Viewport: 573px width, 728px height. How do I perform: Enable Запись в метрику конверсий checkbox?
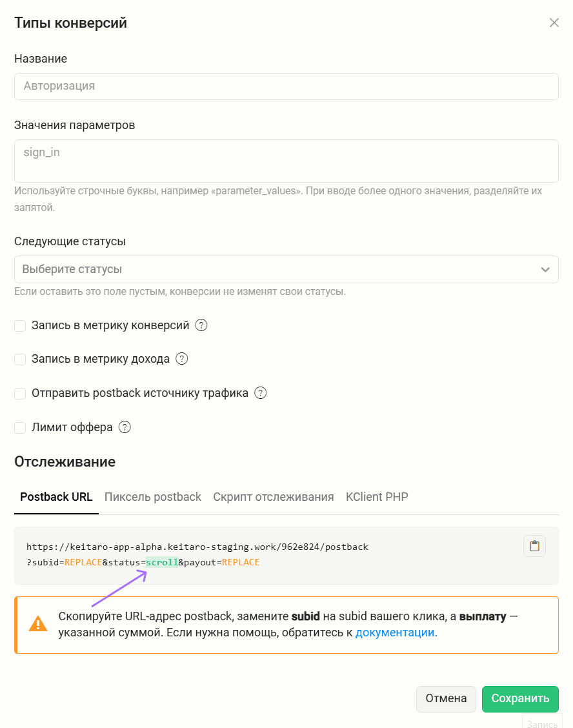(x=20, y=326)
